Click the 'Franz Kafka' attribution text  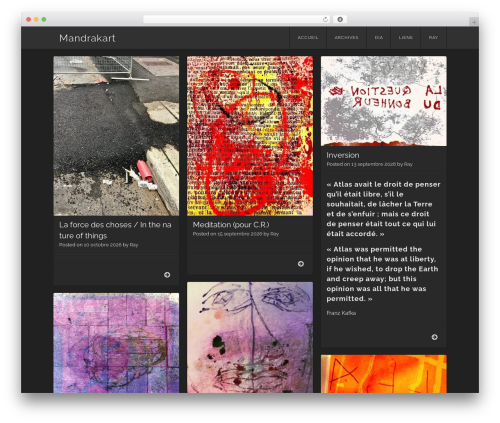coord(341,313)
